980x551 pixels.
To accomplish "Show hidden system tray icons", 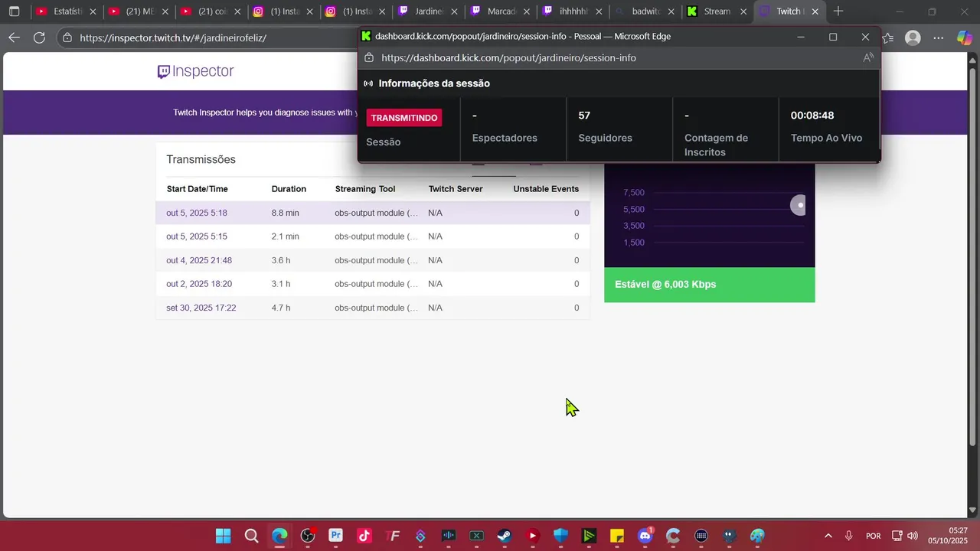I will click(x=828, y=536).
